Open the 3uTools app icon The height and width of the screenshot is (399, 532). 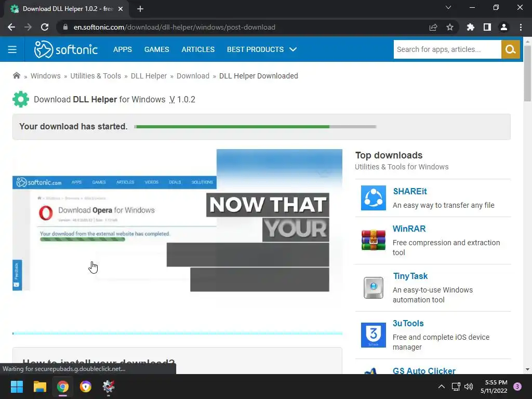373,335
